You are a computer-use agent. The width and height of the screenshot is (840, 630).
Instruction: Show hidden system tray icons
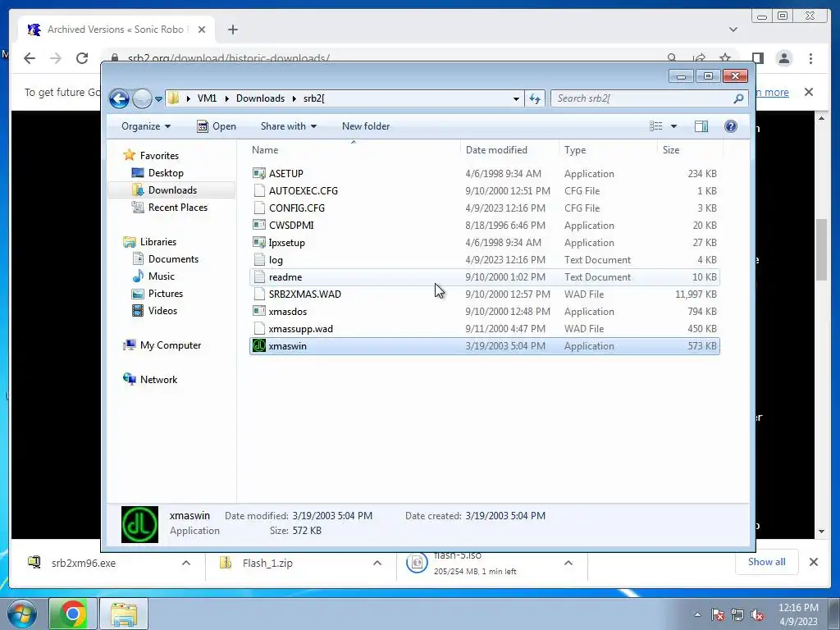point(697,615)
